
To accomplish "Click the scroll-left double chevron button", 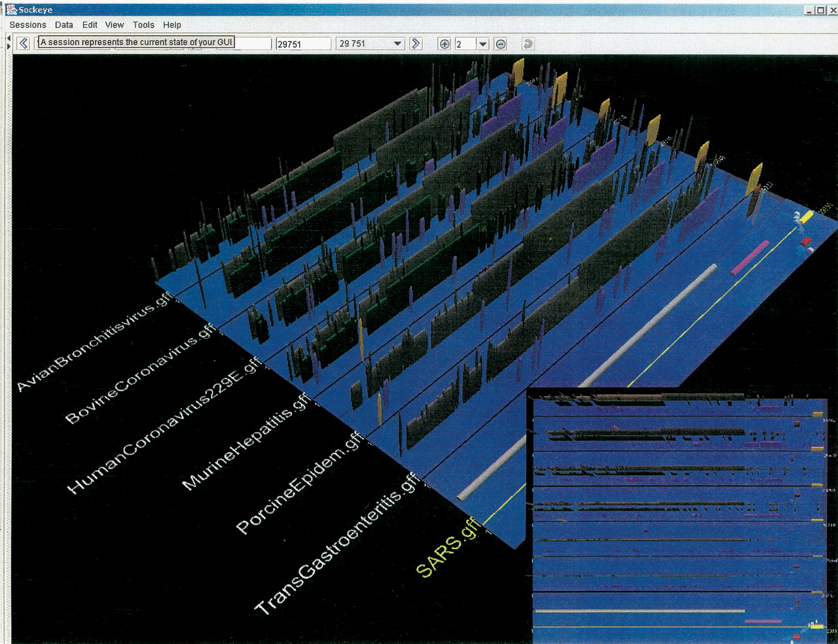I will [x=24, y=43].
